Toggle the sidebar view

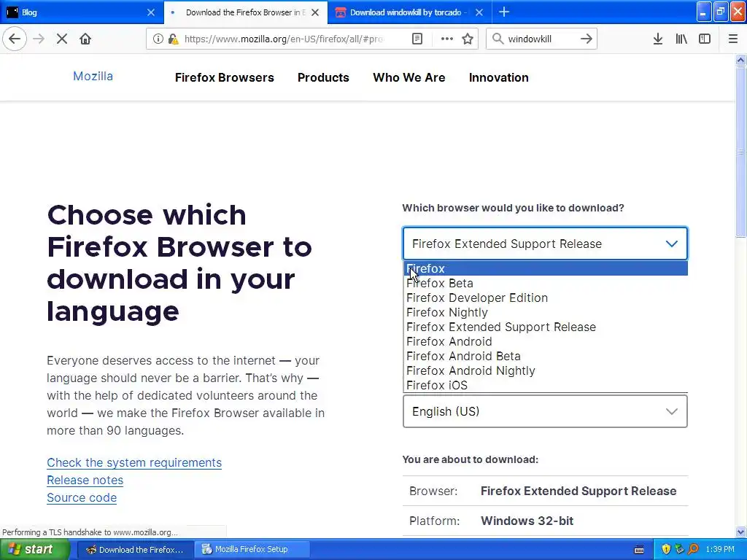click(705, 39)
